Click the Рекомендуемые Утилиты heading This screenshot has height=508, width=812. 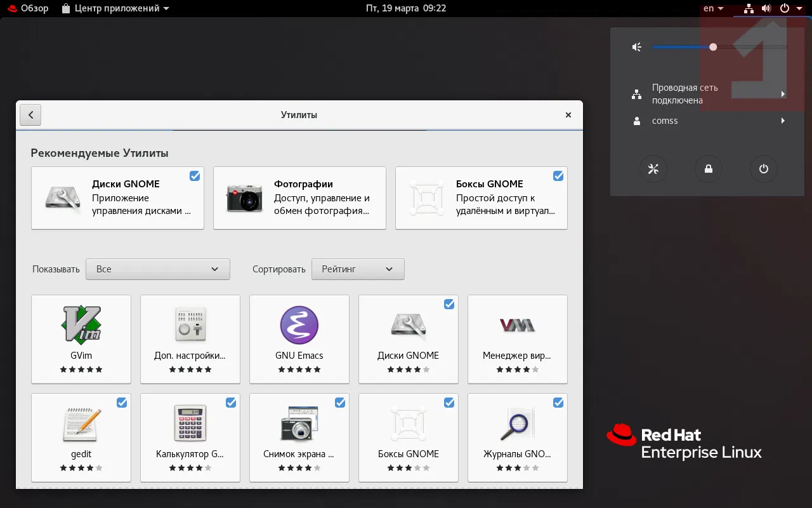click(x=100, y=153)
